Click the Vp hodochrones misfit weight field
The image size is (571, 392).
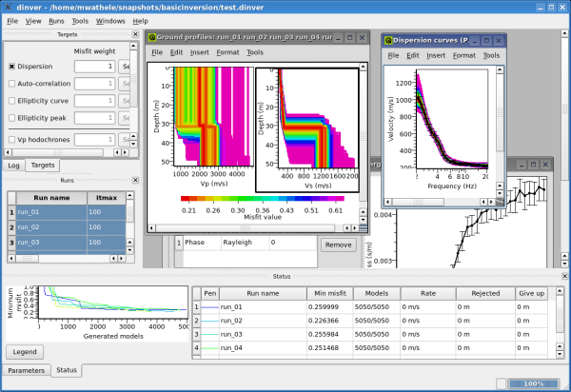tap(94, 140)
